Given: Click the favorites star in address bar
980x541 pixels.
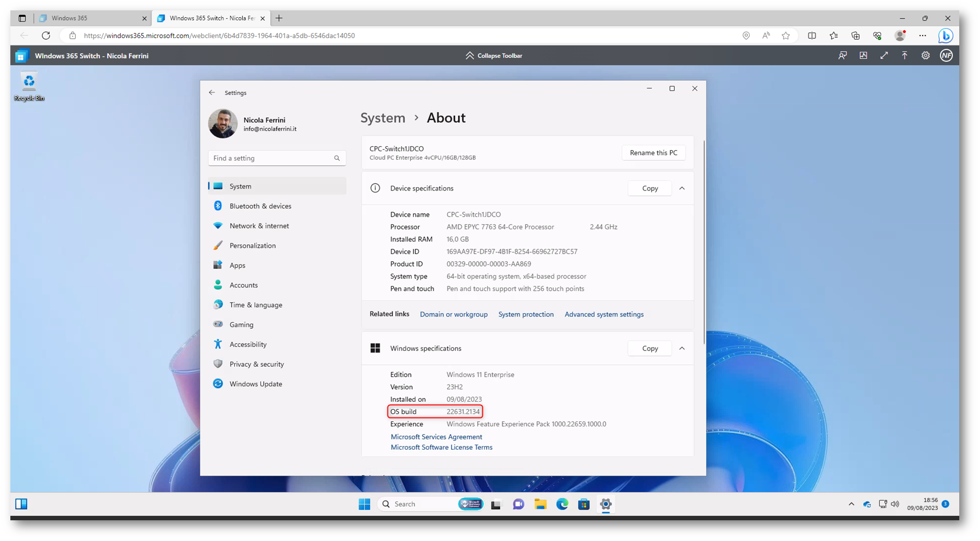Looking at the screenshot, I should tap(786, 36).
